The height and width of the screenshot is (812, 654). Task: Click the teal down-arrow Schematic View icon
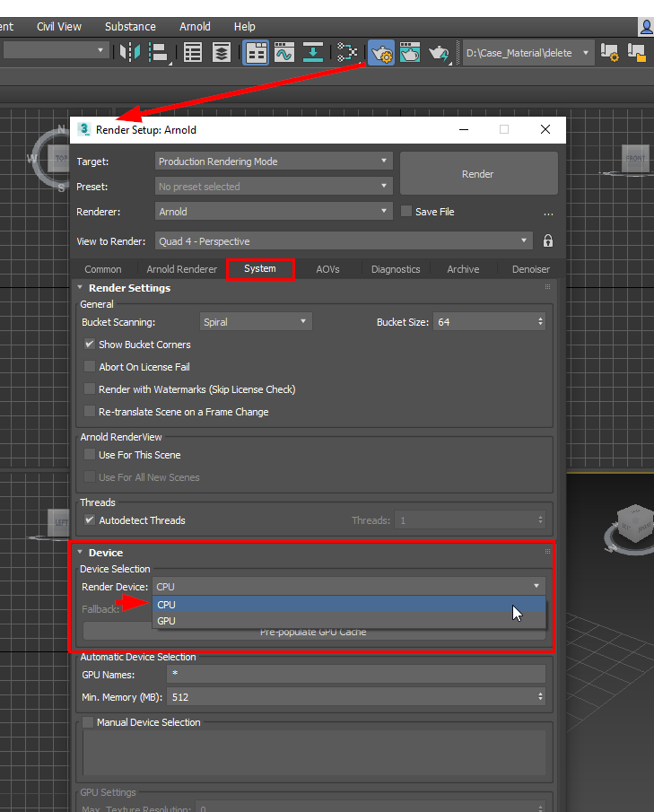(313, 52)
